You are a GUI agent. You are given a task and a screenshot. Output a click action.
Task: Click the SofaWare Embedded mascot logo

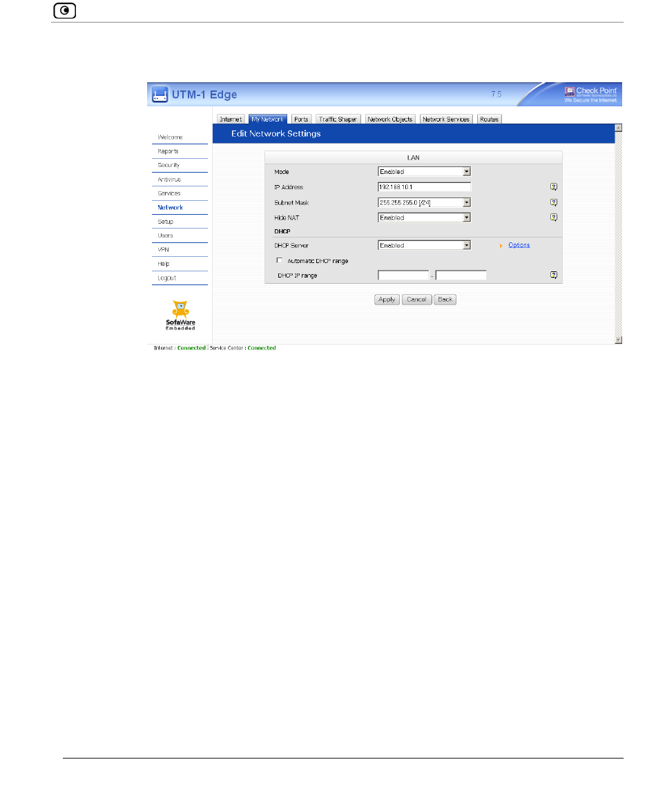[180, 316]
